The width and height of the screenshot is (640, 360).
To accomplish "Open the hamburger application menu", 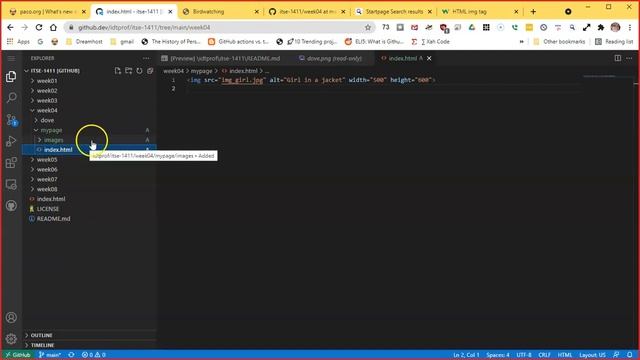I will 11,58.
